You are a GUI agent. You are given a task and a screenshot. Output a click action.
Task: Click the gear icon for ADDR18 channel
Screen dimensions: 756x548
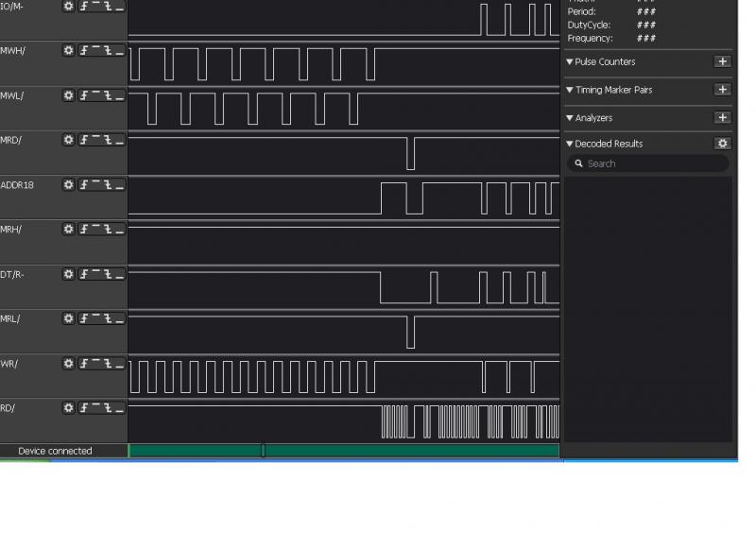coord(68,184)
